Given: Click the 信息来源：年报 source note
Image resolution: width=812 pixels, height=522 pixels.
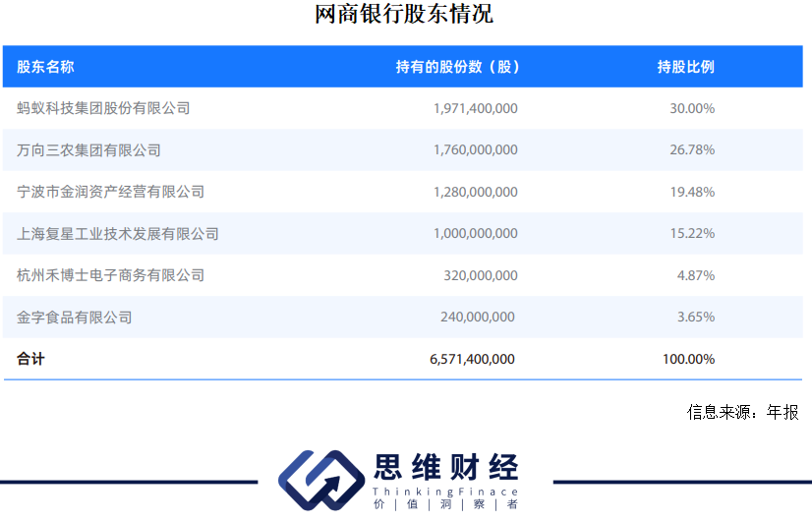Looking at the screenshot, I should (x=742, y=413).
